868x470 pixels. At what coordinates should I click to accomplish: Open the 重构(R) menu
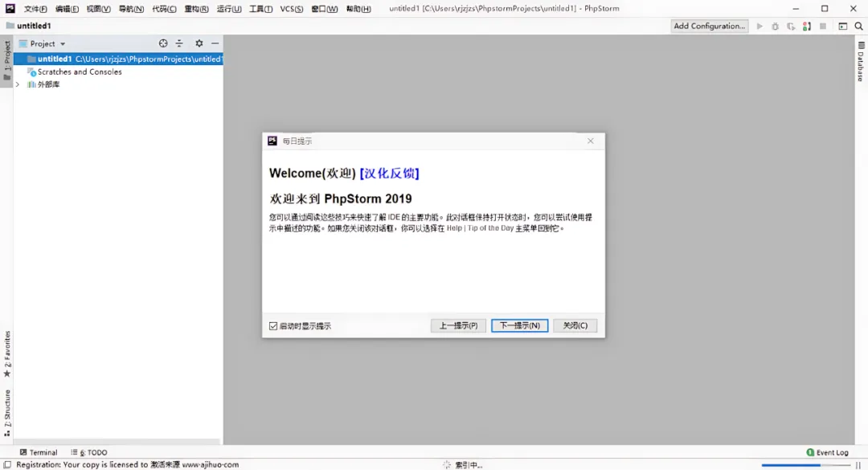[197, 9]
